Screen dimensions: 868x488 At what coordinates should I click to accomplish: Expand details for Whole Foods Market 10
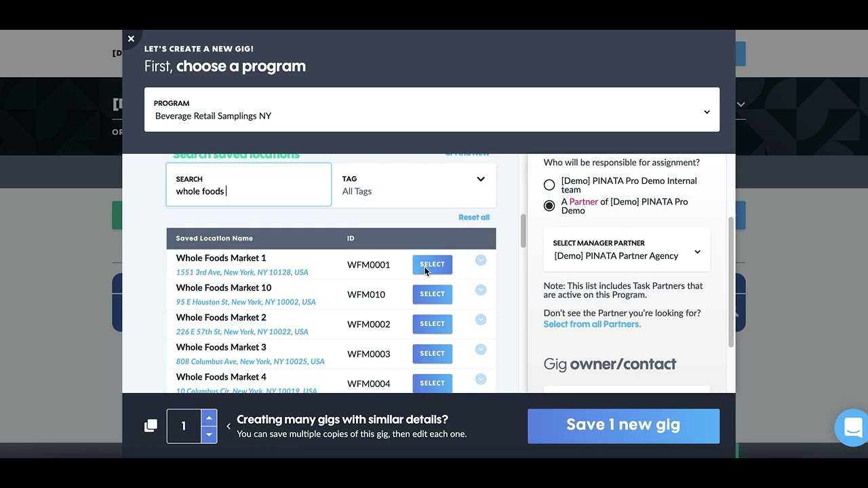click(x=481, y=290)
